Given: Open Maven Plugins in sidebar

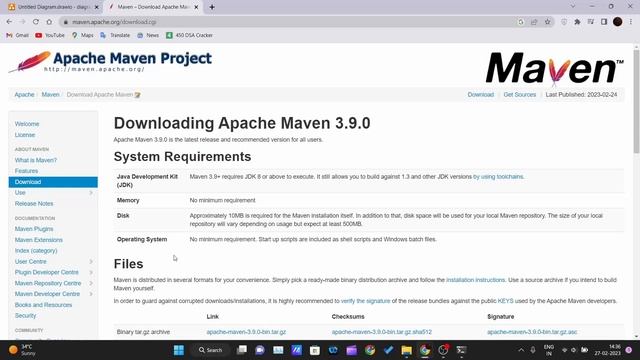Looking at the screenshot, I should click(x=34, y=229).
